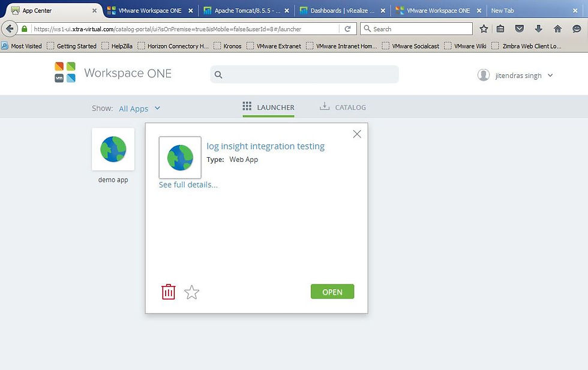This screenshot has width=588, height=370.
Task: Open the VMware Socialcast bookmark
Action: 410,46
